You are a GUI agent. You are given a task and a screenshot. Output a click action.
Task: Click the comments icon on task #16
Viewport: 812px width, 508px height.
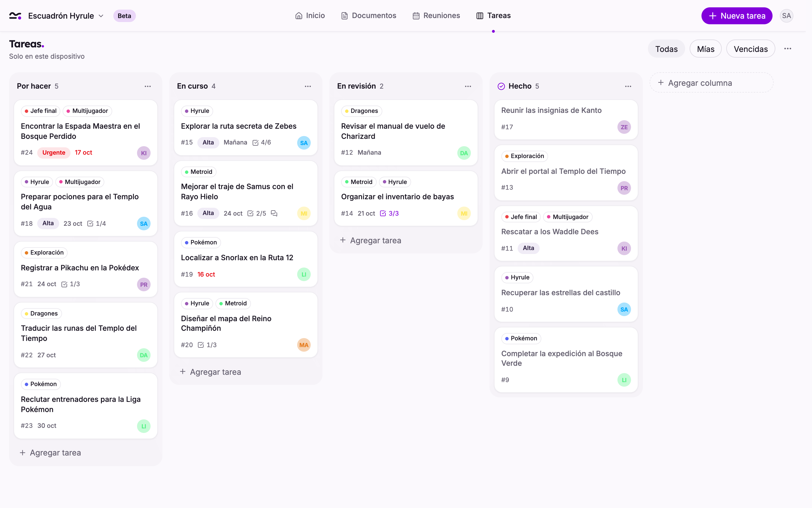coord(274,213)
